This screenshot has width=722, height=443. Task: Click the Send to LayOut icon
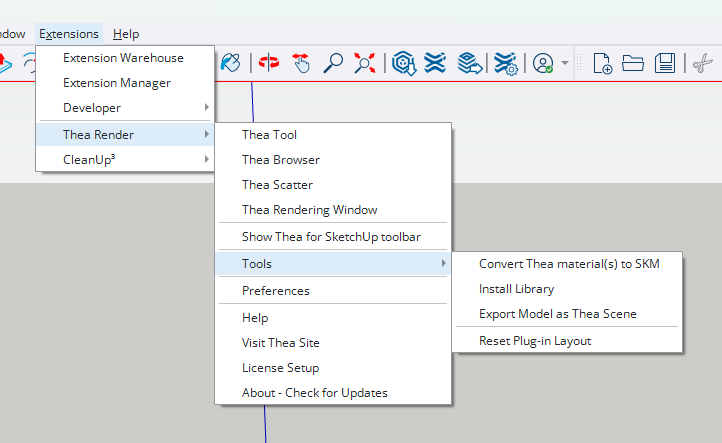click(470, 63)
